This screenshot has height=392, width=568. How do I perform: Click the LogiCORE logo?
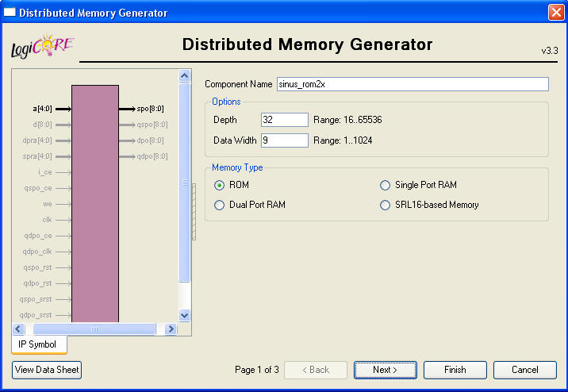pos(42,46)
